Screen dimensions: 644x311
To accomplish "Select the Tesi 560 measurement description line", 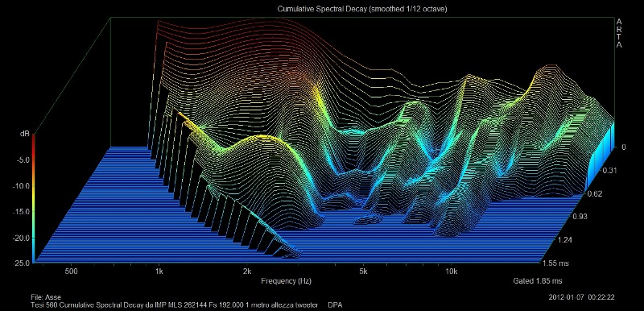I will click(x=187, y=305).
